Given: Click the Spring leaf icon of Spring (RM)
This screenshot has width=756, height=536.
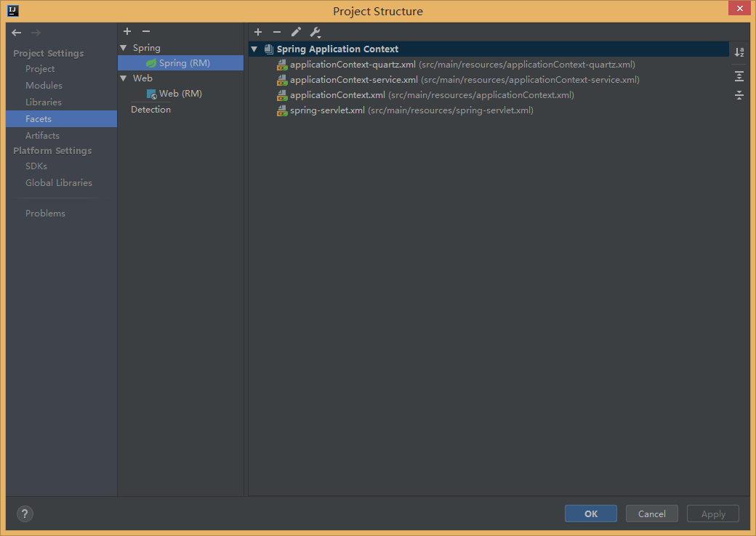Looking at the screenshot, I should tap(151, 63).
